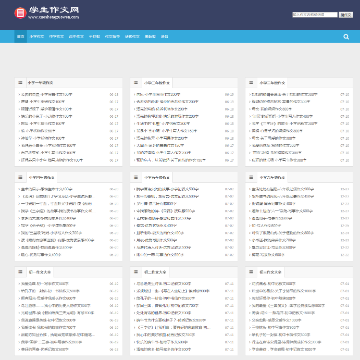Open the 小学作文 navigation menu item

click(x=37, y=37)
